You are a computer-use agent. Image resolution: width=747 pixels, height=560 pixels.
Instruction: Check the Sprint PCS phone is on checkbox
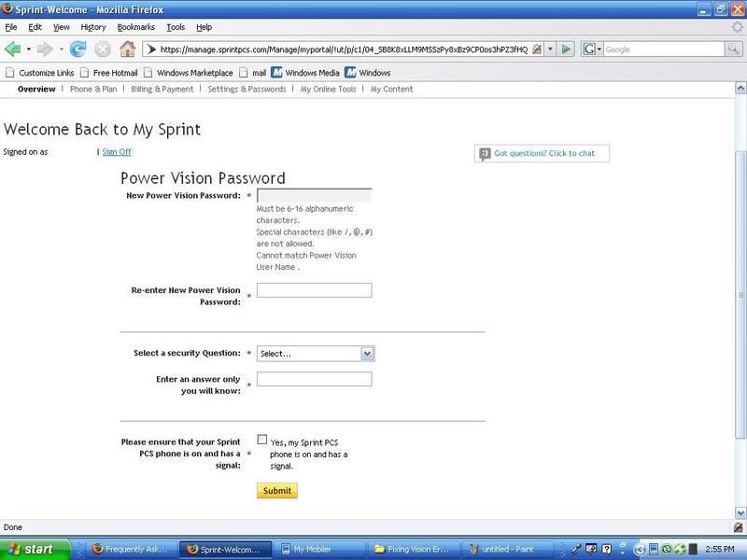(x=262, y=440)
